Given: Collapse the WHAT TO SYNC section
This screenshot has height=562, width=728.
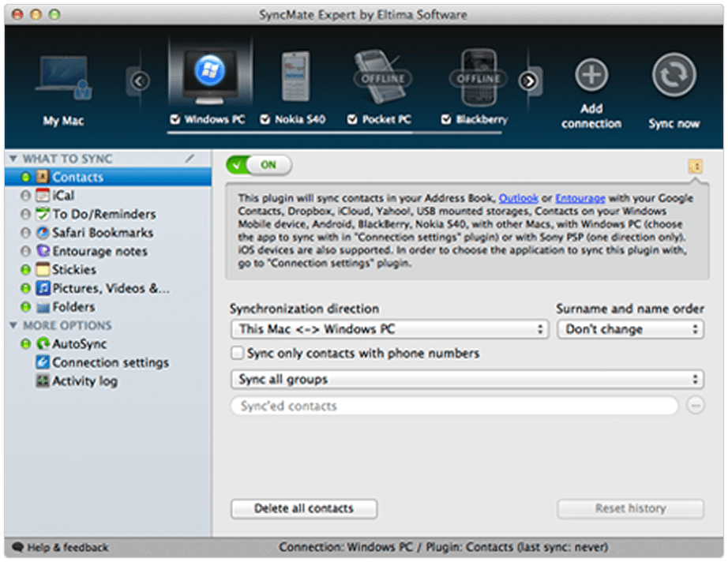Looking at the screenshot, I should point(13,159).
